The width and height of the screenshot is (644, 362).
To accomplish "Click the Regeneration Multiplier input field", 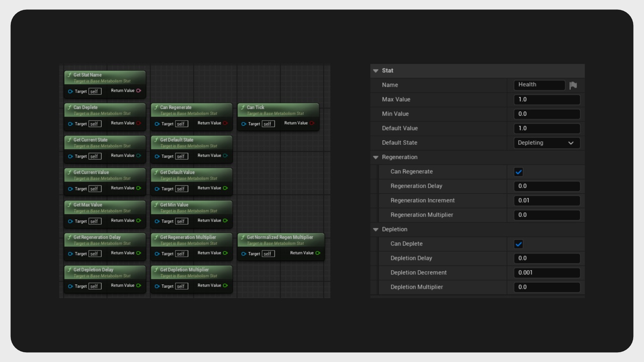I will pyautogui.click(x=547, y=215).
